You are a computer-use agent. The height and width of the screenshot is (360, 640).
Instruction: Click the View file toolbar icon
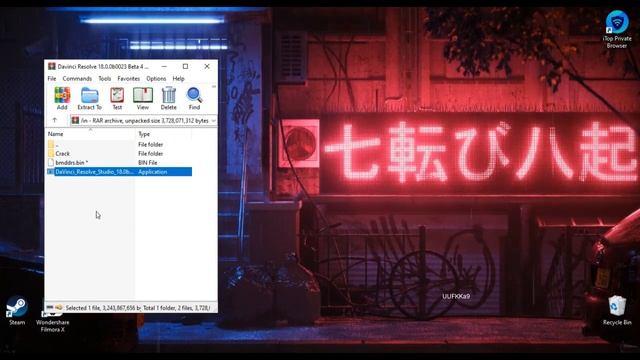click(143, 98)
